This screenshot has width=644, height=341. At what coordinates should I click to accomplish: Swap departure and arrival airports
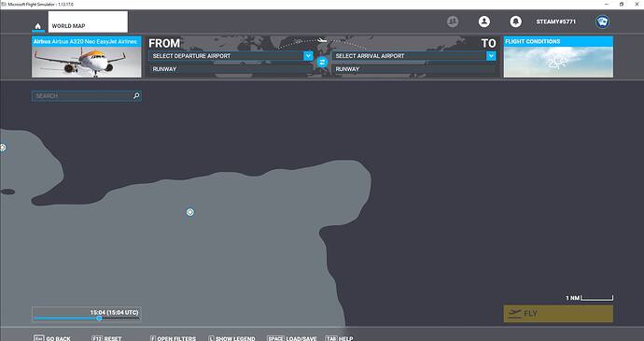tap(322, 62)
